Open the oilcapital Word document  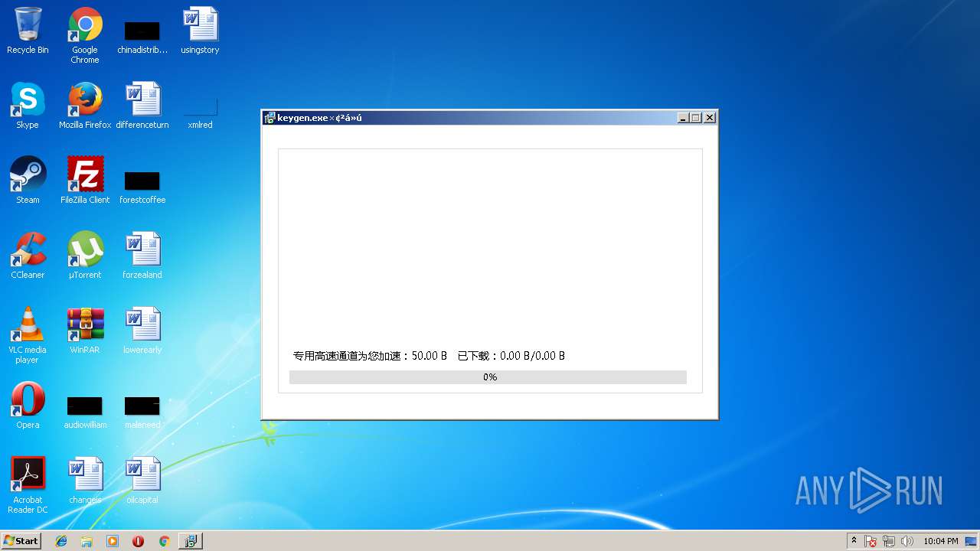tap(142, 481)
